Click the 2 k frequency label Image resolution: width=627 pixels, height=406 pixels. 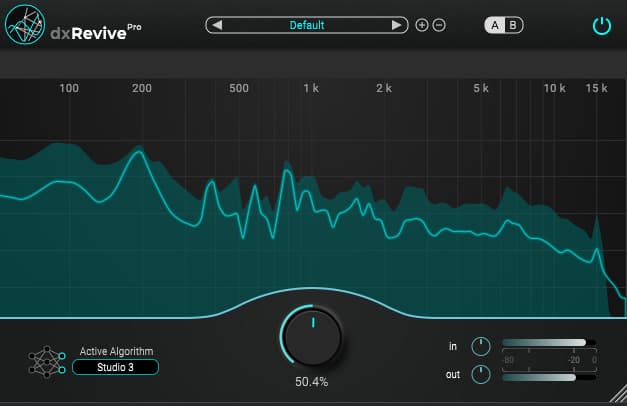coord(384,88)
